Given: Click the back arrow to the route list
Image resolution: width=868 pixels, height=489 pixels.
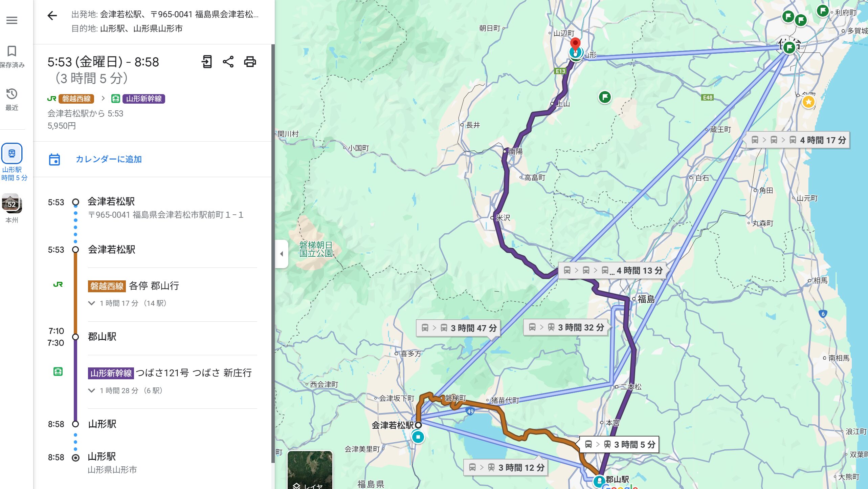Looking at the screenshot, I should tap(52, 16).
